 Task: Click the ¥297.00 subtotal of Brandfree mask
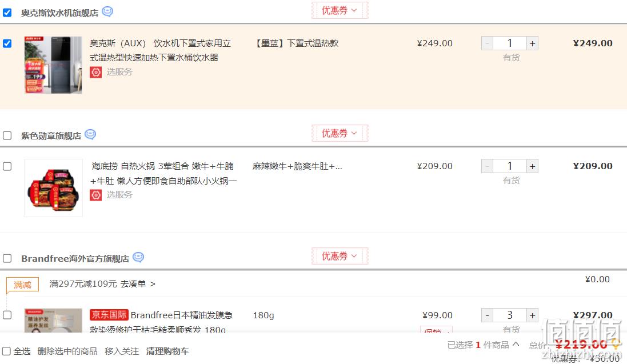[x=593, y=315]
